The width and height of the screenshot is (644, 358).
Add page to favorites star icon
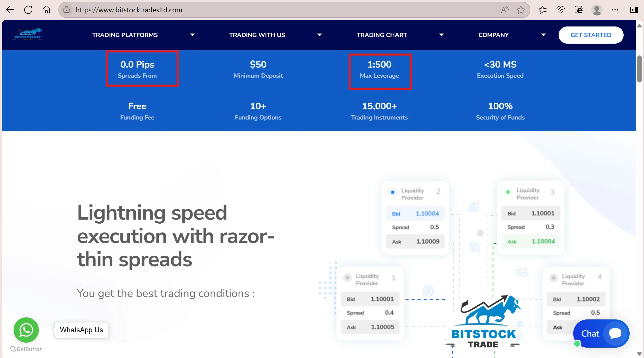tap(521, 10)
